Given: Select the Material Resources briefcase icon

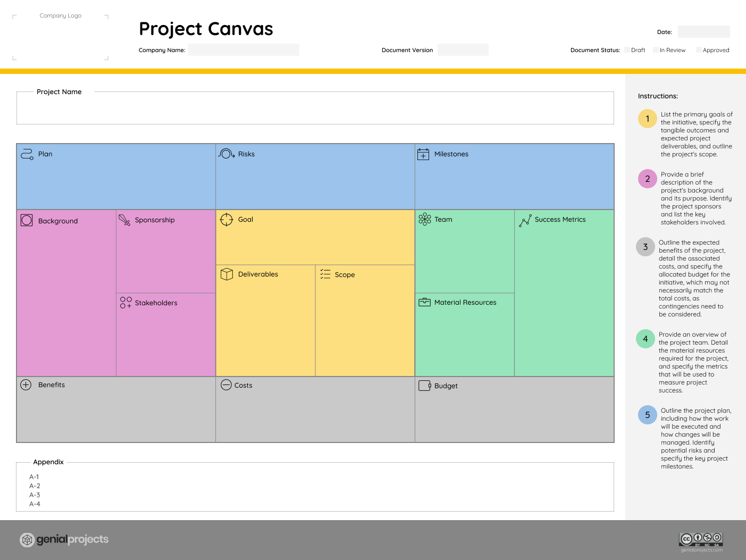Looking at the screenshot, I should click(425, 302).
